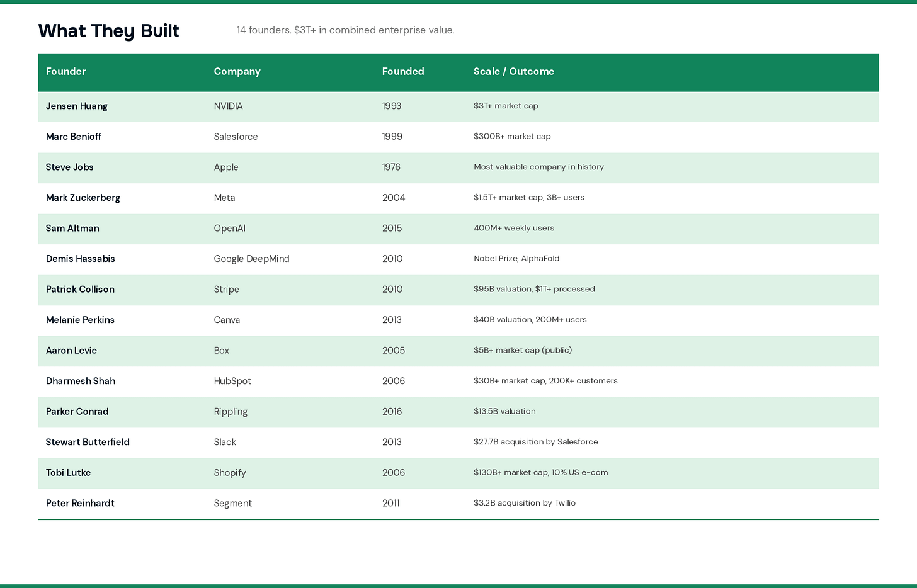Click the Founded column header
Viewport: 917px width, 588px height.
tap(403, 71)
